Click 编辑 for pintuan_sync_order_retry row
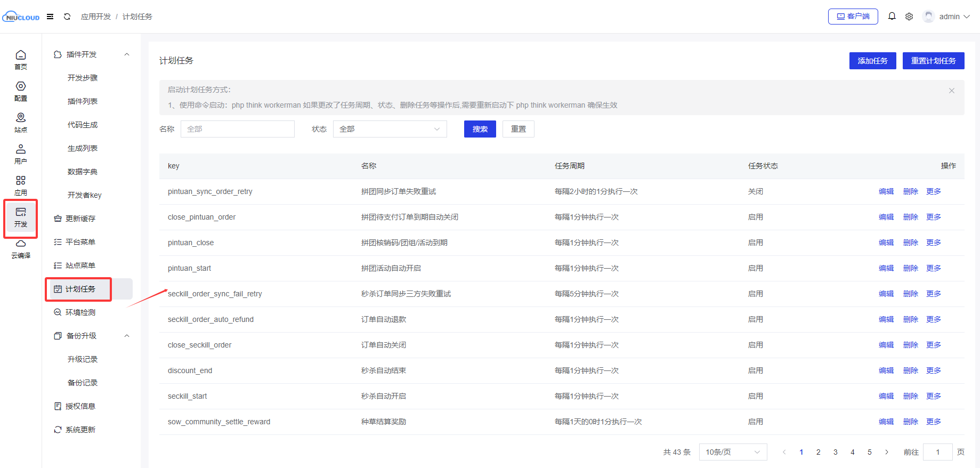 pyautogui.click(x=886, y=191)
